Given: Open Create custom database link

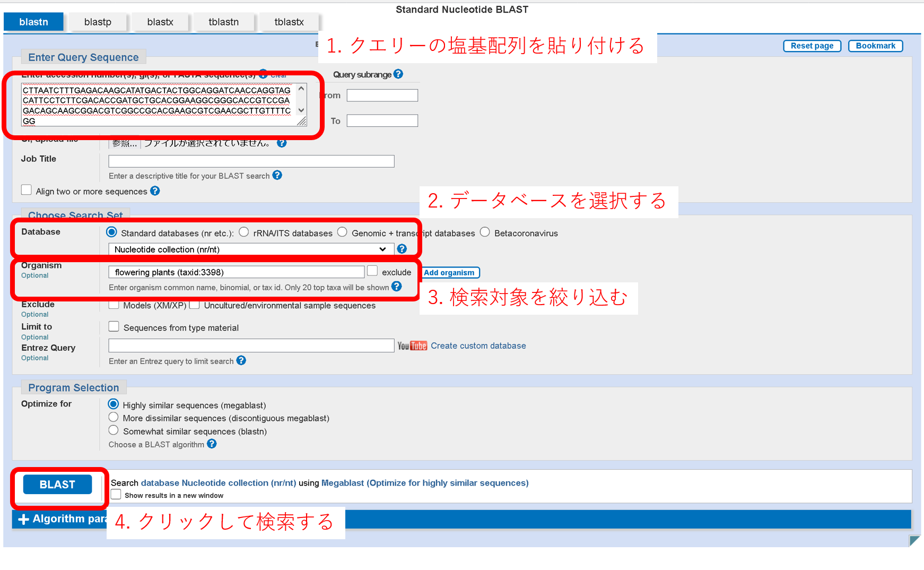Looking at the screenshot, I should 478,346.
